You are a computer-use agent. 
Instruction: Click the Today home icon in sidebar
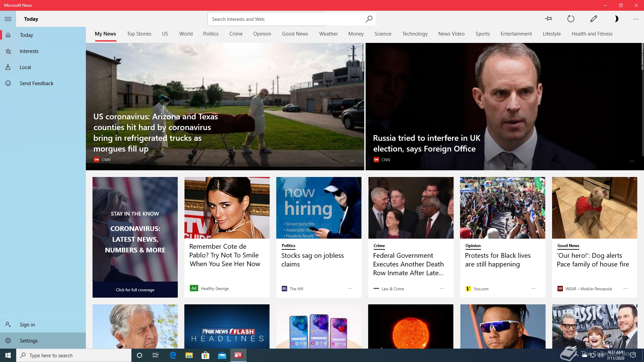click(x=8, y=35)
